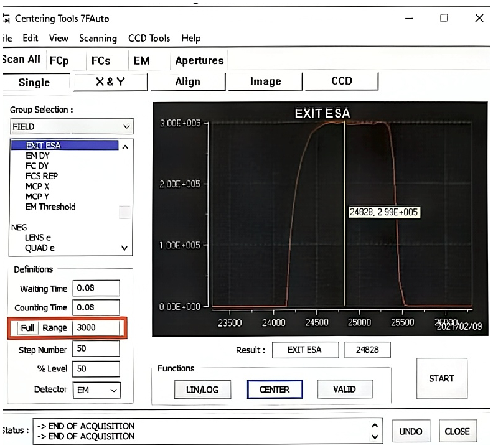Select the FCs toolbar item
Screen dimensions: 493x448
click(101, 60)
